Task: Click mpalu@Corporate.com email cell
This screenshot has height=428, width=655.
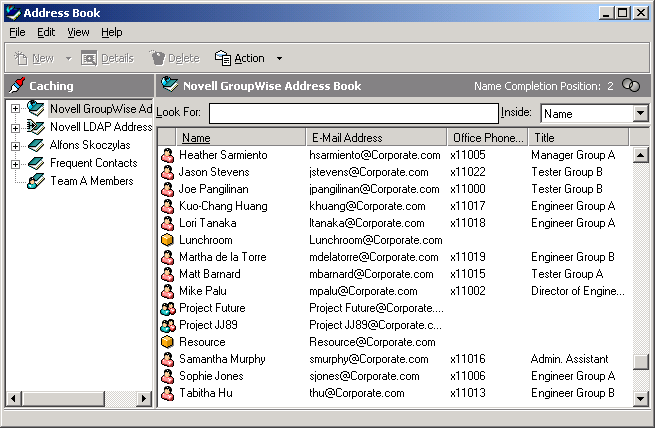Action: tap(363, 291)
